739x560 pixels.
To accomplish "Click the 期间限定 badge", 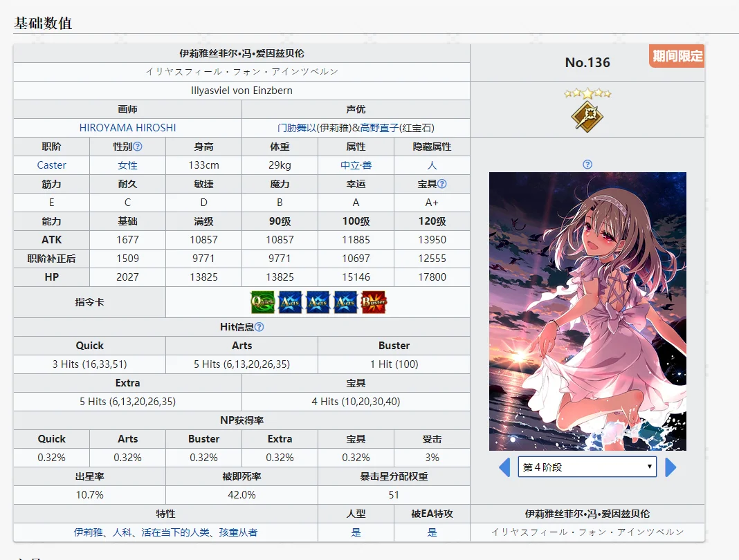I will [x=677, y=56].
